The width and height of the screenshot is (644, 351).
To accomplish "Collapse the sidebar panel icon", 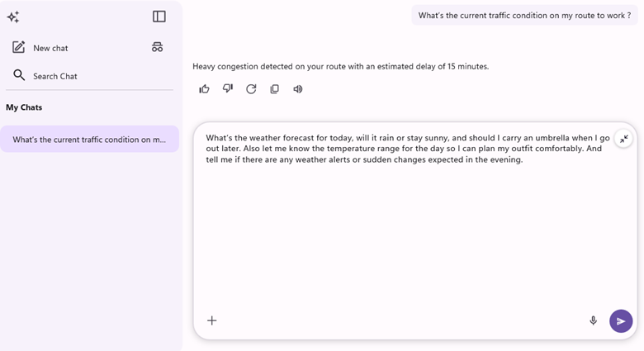I will (159, 17).
